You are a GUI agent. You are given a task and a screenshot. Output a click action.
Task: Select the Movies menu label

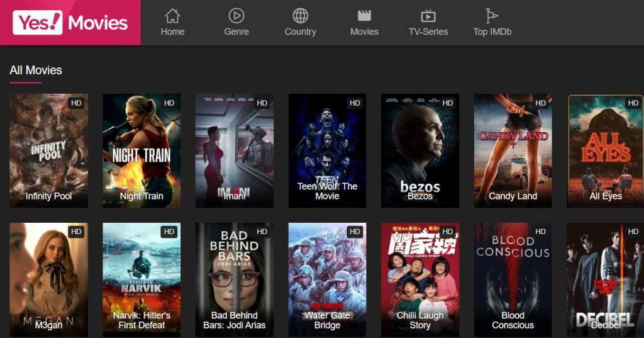point(364,31)
